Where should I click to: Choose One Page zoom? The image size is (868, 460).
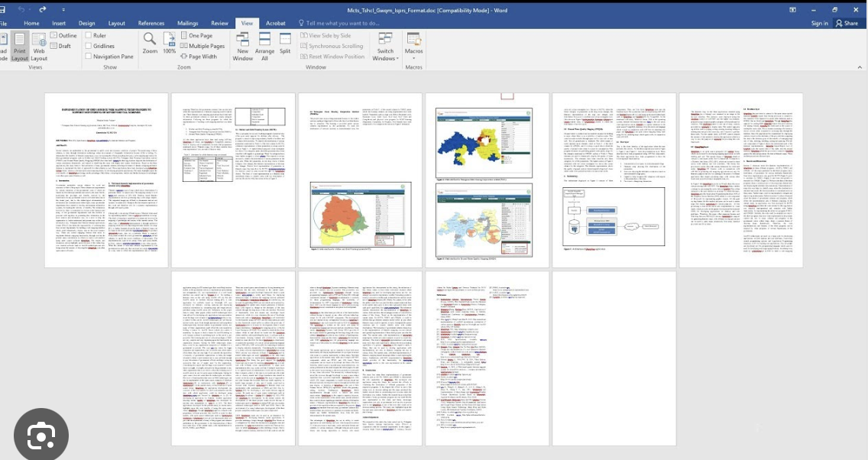tap(196, 35)
